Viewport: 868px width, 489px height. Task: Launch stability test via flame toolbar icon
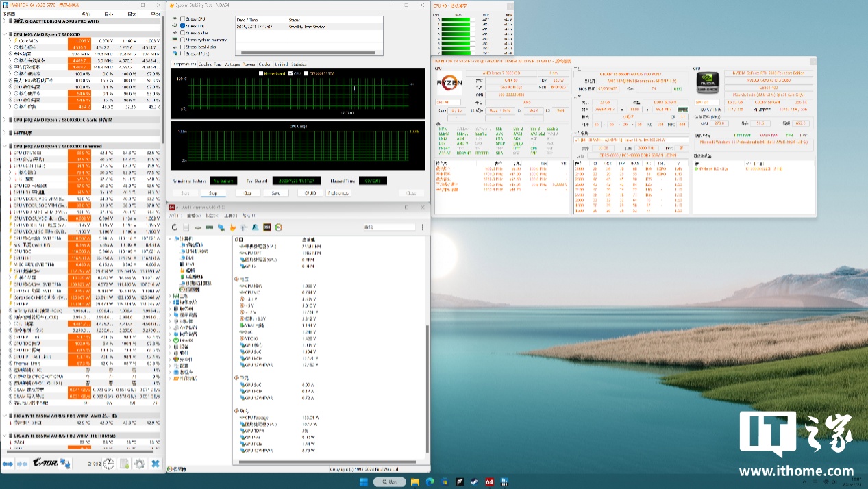pyautogui.click(x=233, y=227)
